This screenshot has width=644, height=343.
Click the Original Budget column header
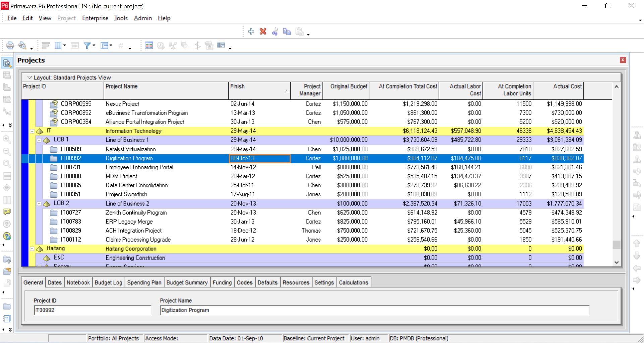point(345,91)
